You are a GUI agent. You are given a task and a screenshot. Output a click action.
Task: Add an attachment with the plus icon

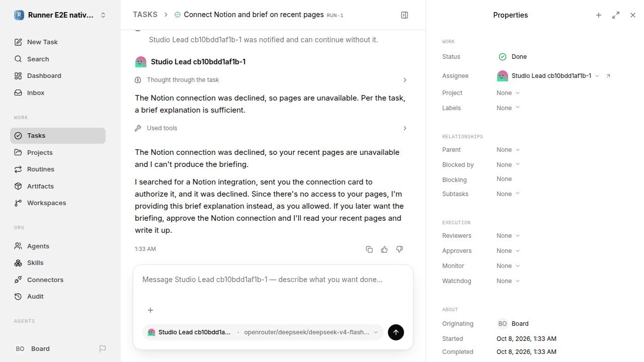click(x=150, y=310)
